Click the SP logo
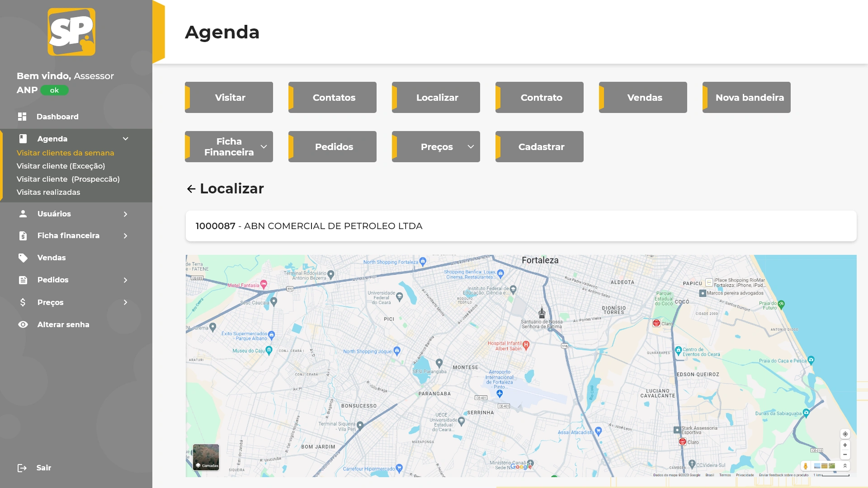Screen dimensions: 868x488 (x=71, y=32)
